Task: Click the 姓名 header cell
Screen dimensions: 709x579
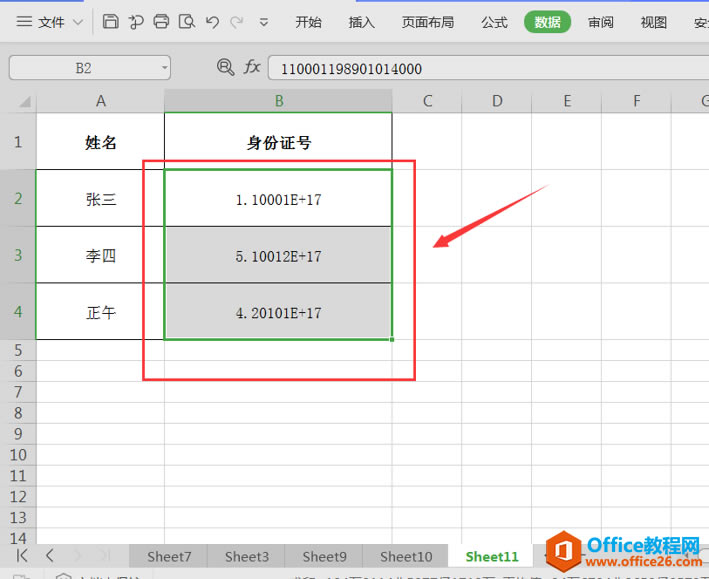Action: click(x=100, y=142)
